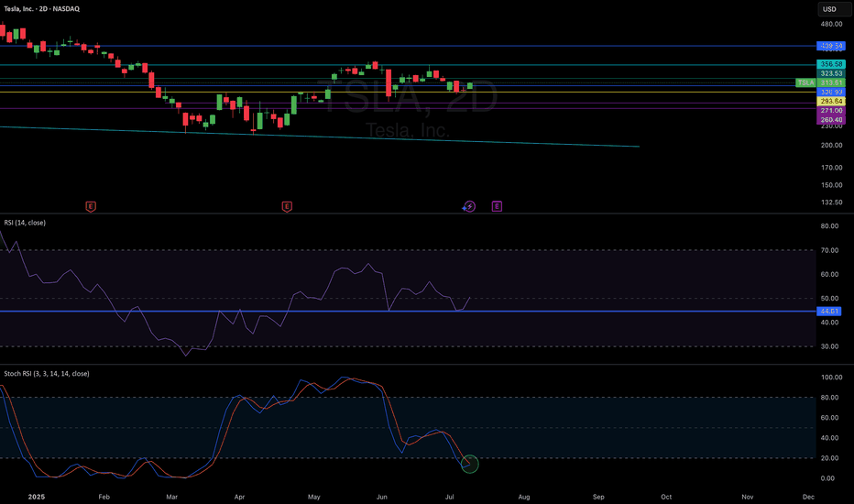Click the purple upcoming earnings E marker
Screen dimensions: 854x504
[x=497, y=206]
